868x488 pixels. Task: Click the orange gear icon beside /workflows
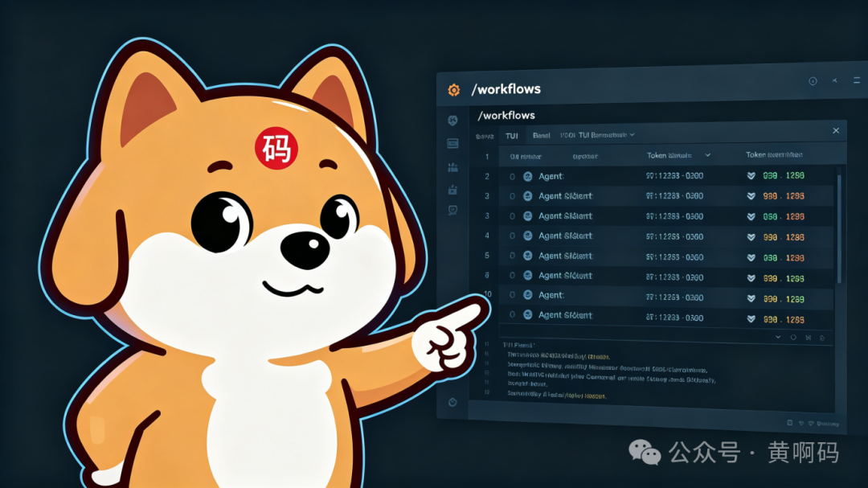pyautogui.click(x=454, y=90)
